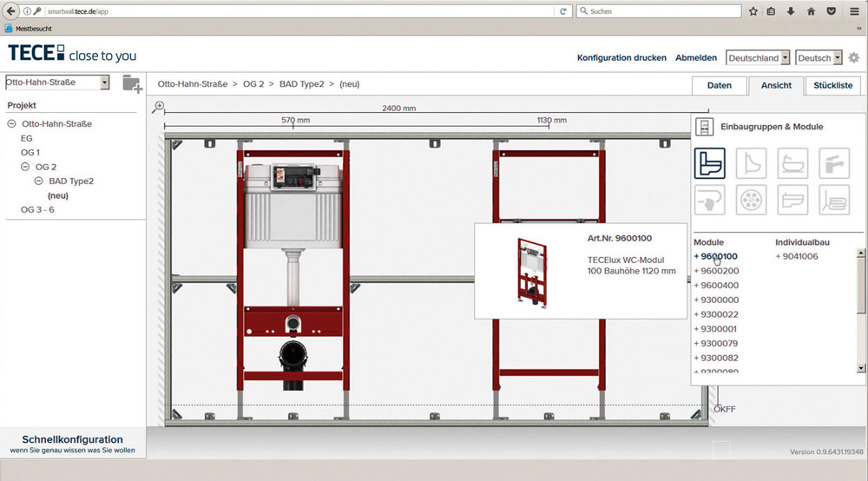Viewport: 868px width, 481px height.
Task: Add module 9600400
Action: pos(716,285)
